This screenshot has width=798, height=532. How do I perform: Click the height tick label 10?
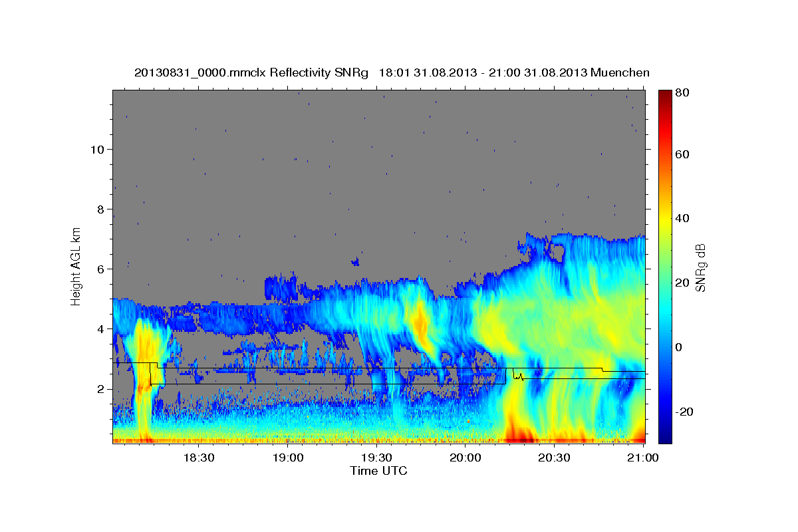(97, 149)
